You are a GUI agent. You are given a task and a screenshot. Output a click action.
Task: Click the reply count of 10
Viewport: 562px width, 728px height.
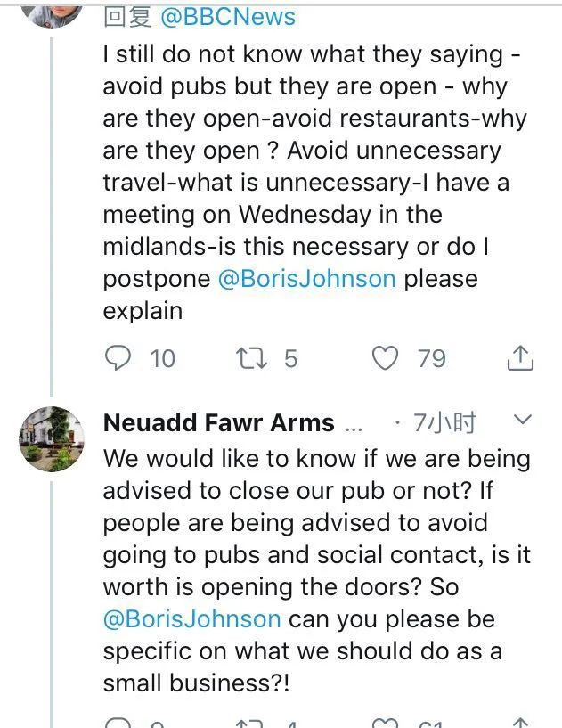coord(163,358)
